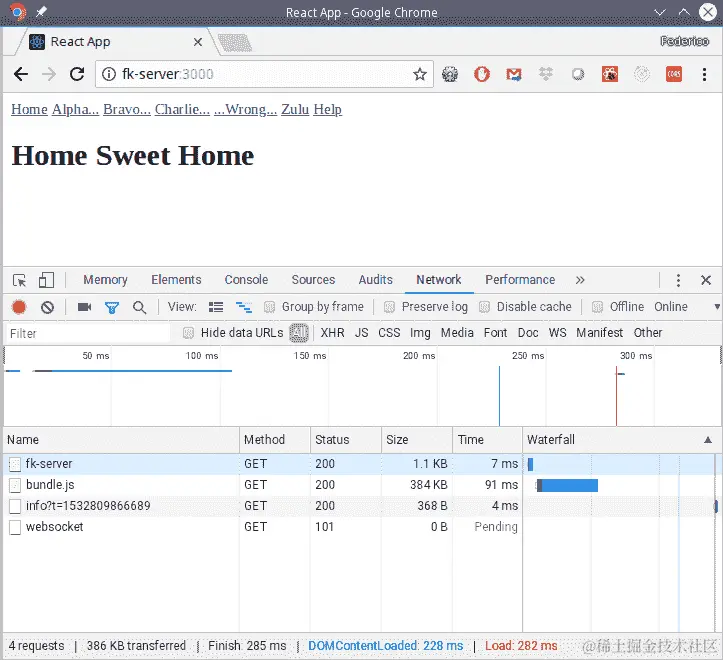Toggle the device toolbar icon
This screenshot has height=660, width=723.
46,280
